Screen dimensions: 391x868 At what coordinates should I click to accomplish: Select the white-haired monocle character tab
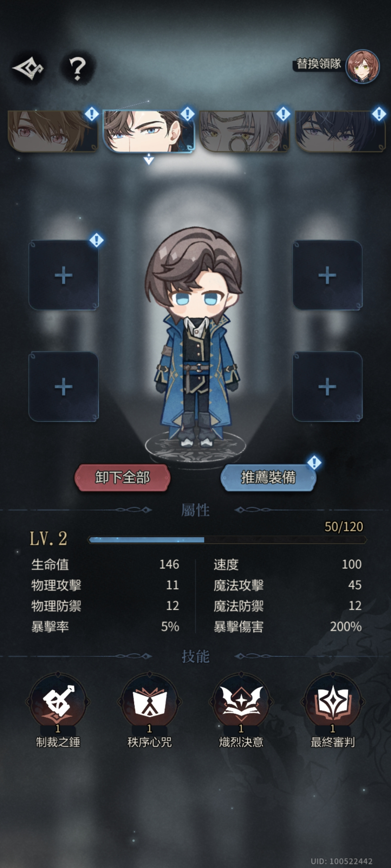click(x=245, y=131)
